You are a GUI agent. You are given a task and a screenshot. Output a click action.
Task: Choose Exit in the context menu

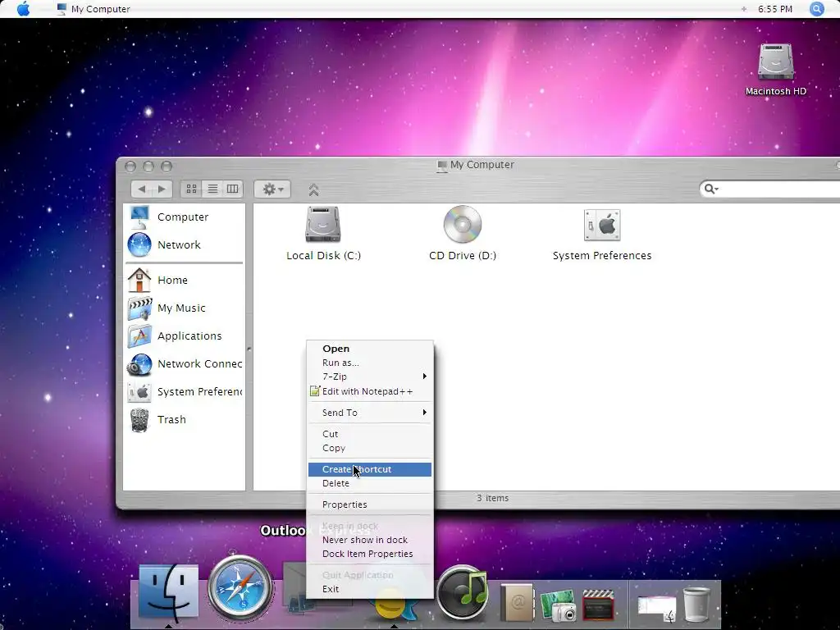pos(370,589)
